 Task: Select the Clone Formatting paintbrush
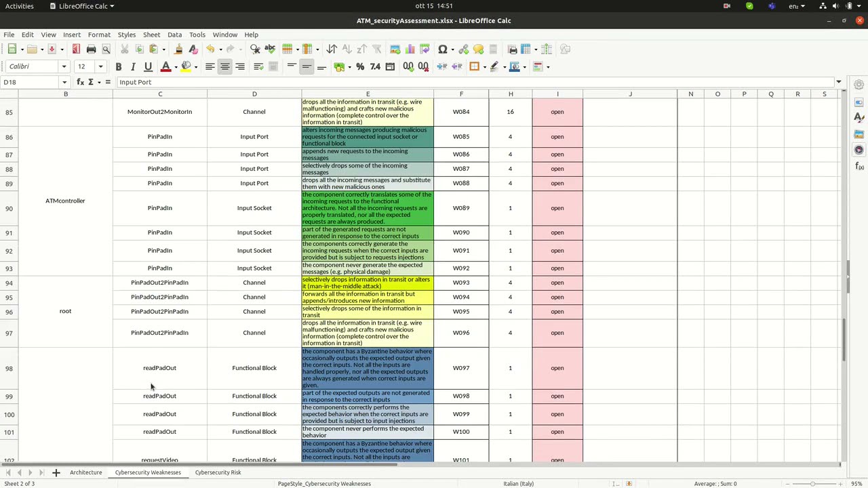point(178,49)
